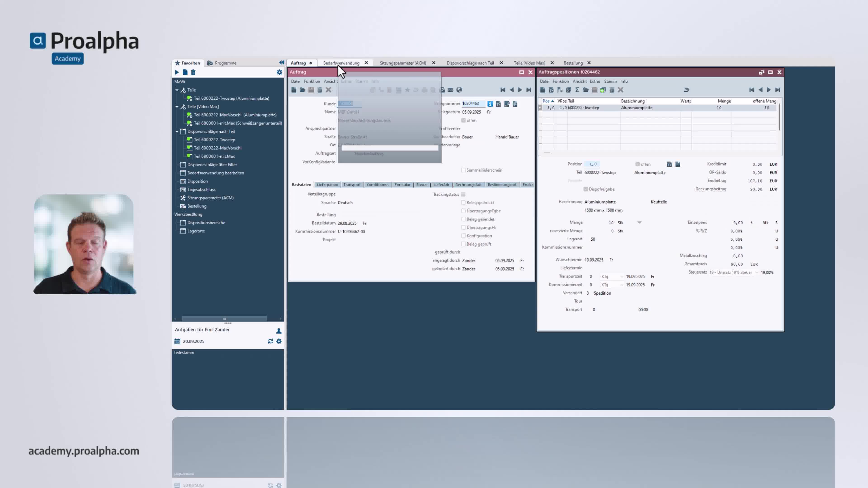Image resolution: width=868 pixels, height=488 pixels.
Task: Click trash icon in Auftragspositionen toolbar
Action: click(612, 90)
